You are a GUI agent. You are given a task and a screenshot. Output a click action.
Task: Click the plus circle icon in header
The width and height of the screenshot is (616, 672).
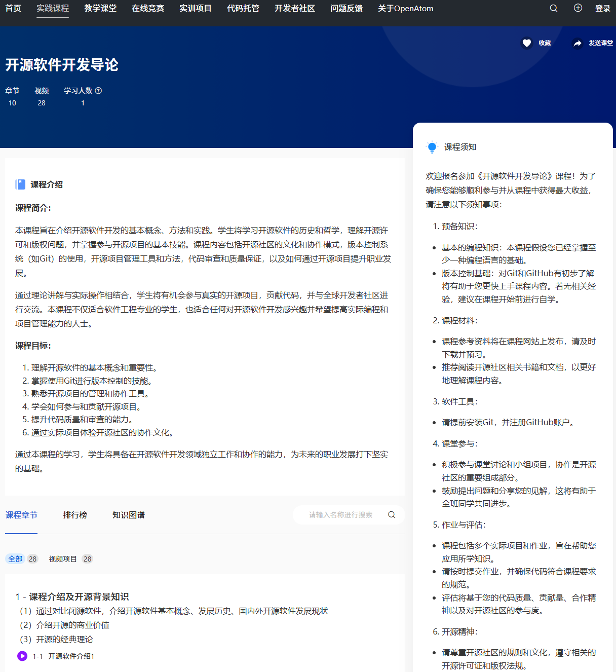point(578,8)
